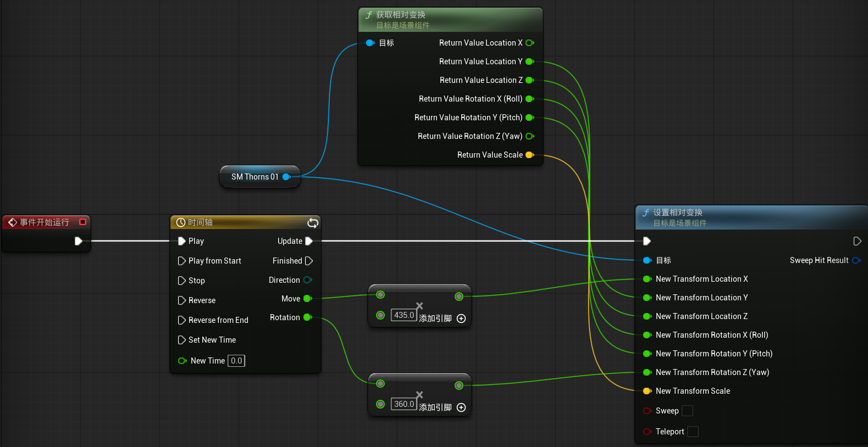Click the New Time value field

236,361
